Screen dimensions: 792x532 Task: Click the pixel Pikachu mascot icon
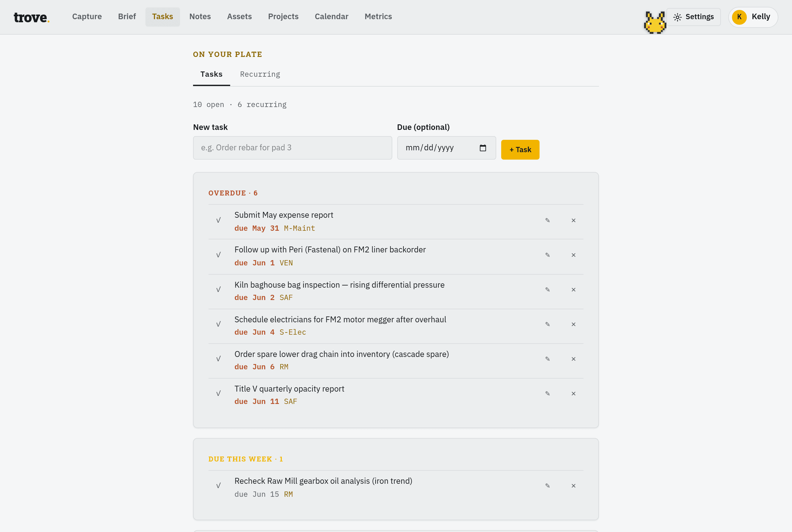pyautogui.click(x=655, y=22)
